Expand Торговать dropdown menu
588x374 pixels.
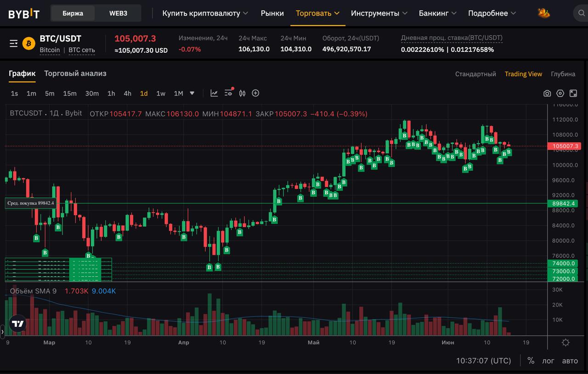pyautogui.click(x=317, y=13)
